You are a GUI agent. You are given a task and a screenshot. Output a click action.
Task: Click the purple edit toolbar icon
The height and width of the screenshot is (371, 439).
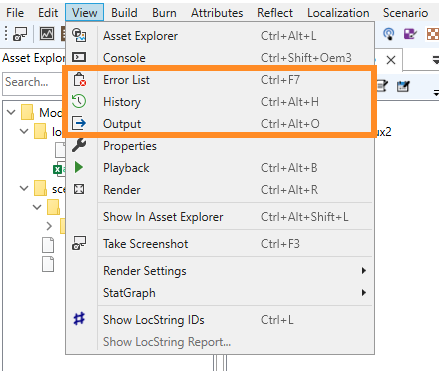[x=410, y=34]
